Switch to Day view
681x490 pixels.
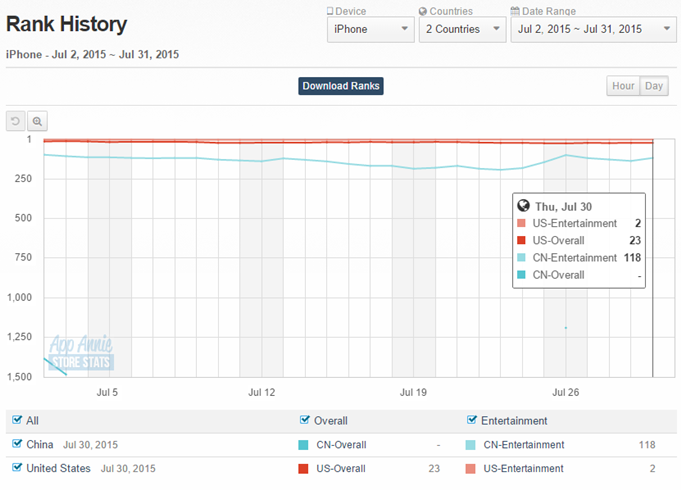(654, 86)
